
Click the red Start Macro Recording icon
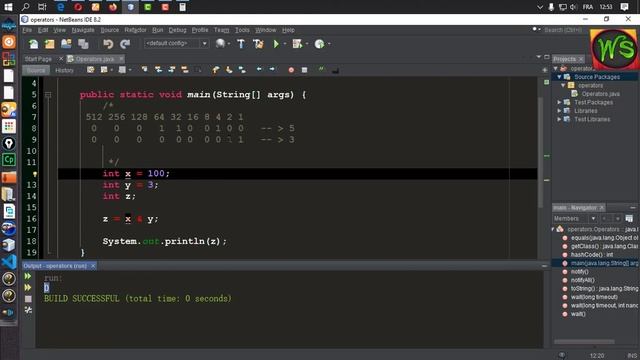(291, 70)
